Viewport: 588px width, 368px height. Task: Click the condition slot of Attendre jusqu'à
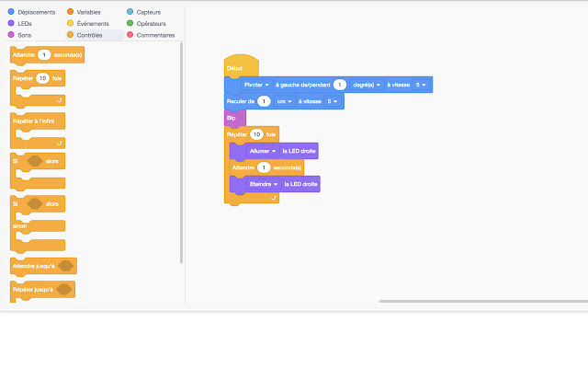(x=65, y=266)
